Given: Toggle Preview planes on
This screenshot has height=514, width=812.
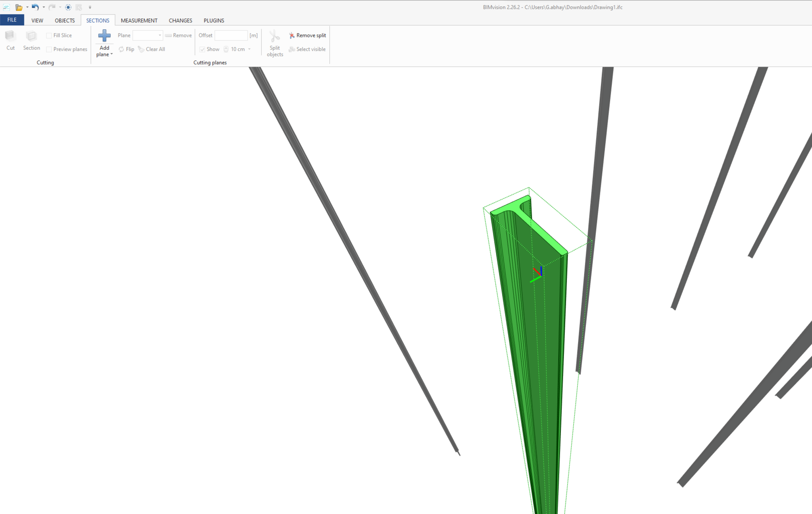Looking at the screenshot, I should tap(49, 49).
